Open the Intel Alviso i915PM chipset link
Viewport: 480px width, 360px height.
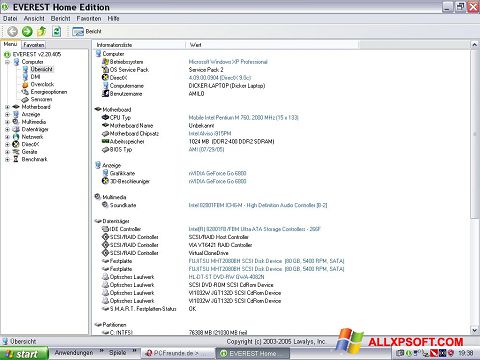click(x=210, y=133)
